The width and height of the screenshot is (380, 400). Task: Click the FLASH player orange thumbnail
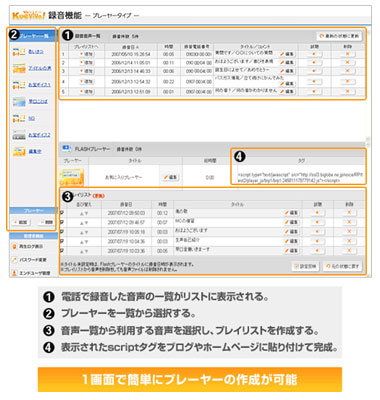click(72, 177)
